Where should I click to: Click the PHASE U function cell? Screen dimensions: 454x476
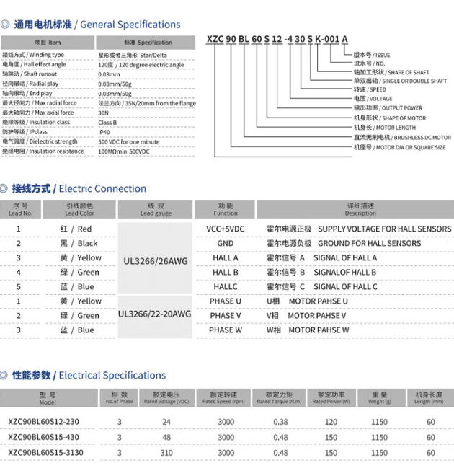tap(226, 301)
